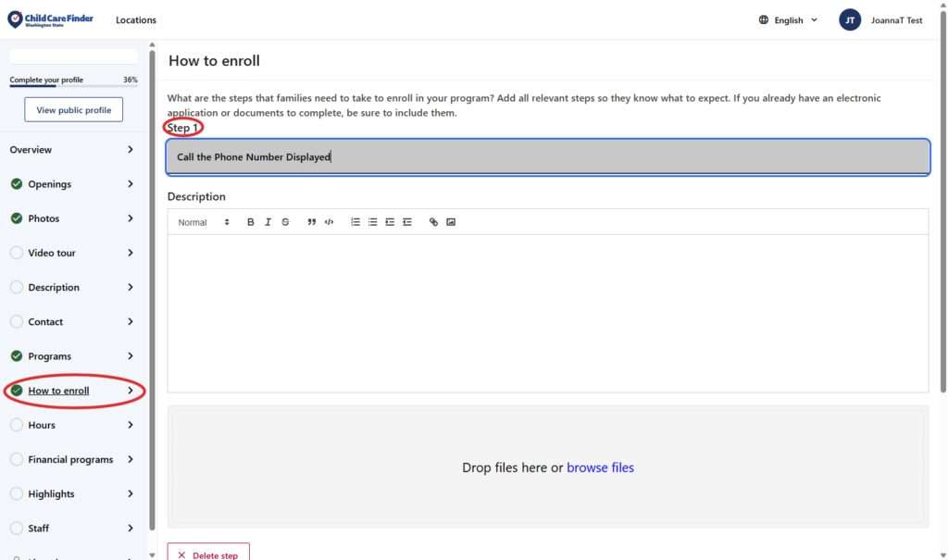Click the browse files link
Image resolution: width=948 pixels, height=560 pixels.
tap(600, 467)
